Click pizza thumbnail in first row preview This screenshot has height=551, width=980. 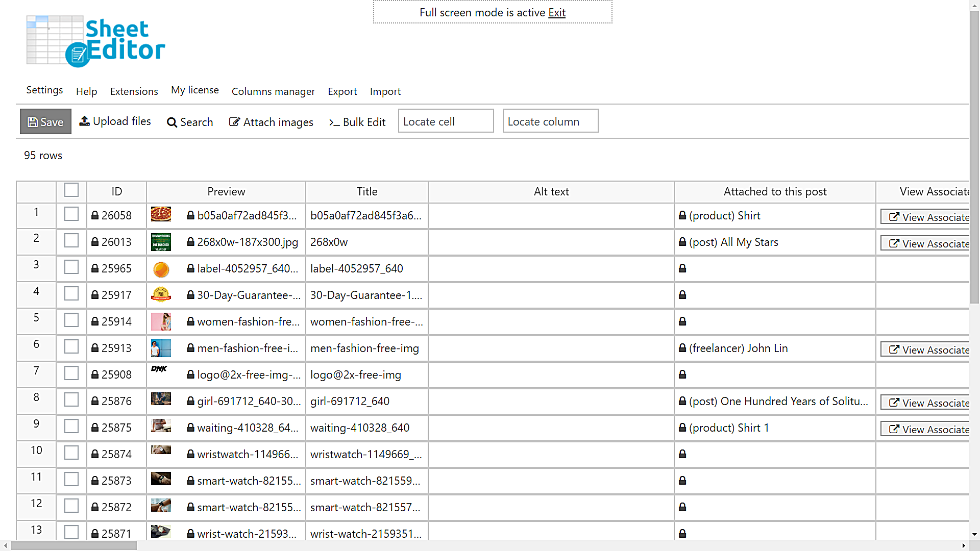(161, 214)
